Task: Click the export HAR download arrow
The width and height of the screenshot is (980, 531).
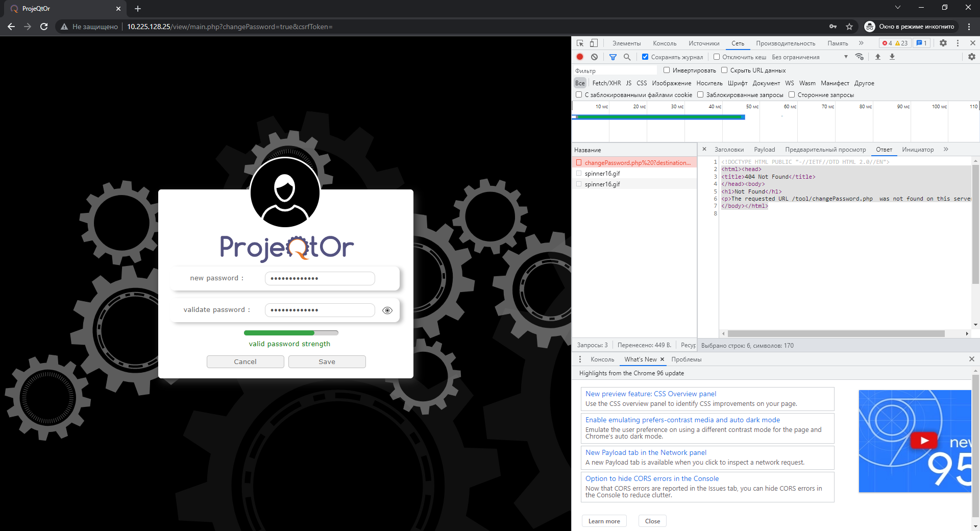Action: (892, 57)
